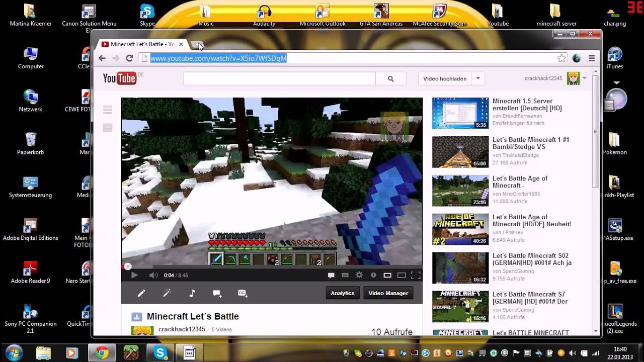The height and width of the screenshot is (362, 644).
Task: Open Let's Battle Minecraft 1 #1 Bambi/Stedge link
Action: coord(531,143)
